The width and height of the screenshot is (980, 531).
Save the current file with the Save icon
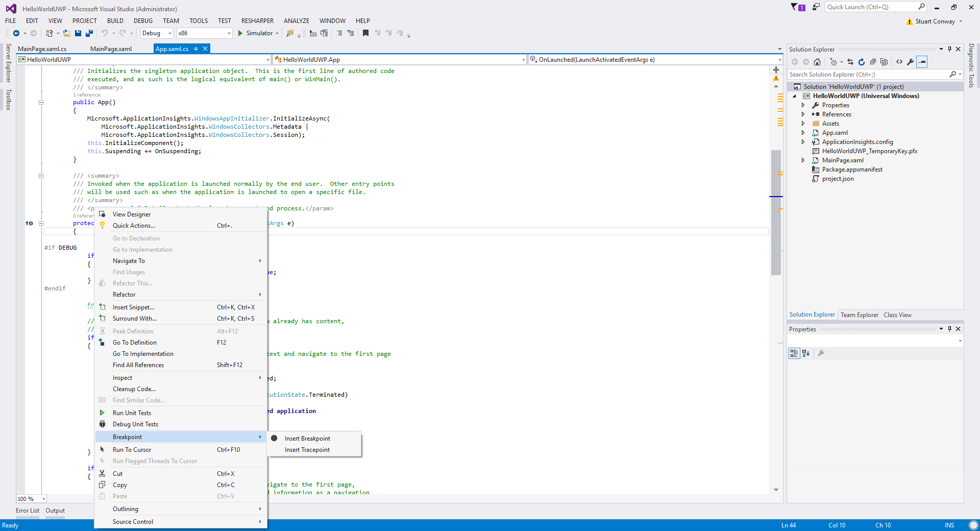coord(78,33)
